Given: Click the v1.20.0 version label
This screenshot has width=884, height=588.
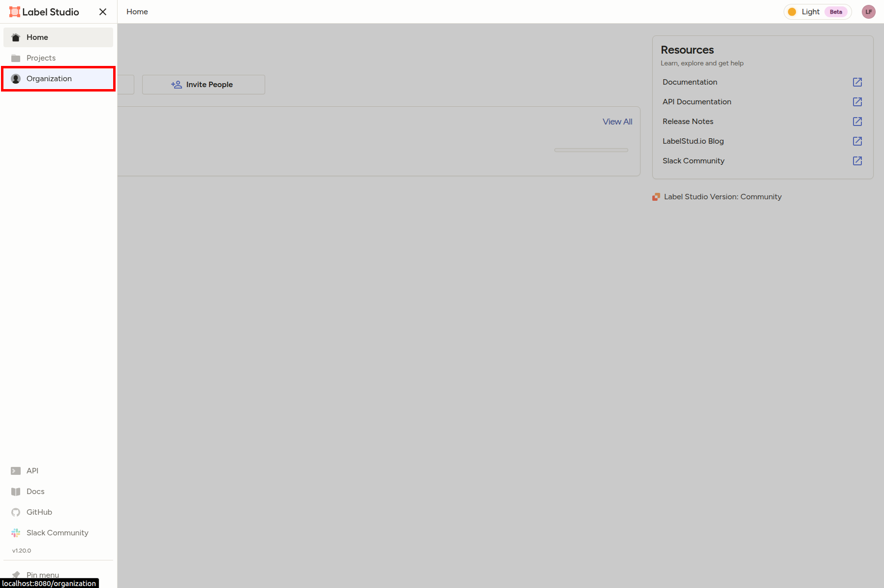Looking at the screenshot, I should (21, 550).
